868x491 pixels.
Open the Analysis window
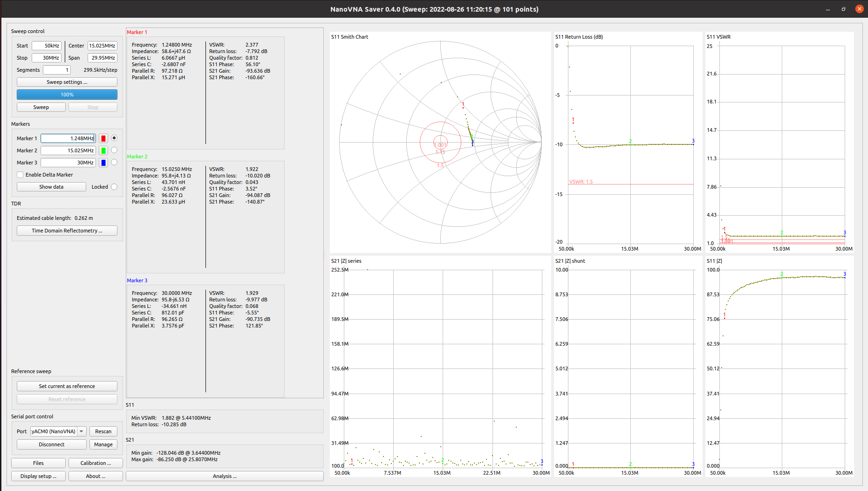pyautogui.click(x=225, y=476)
